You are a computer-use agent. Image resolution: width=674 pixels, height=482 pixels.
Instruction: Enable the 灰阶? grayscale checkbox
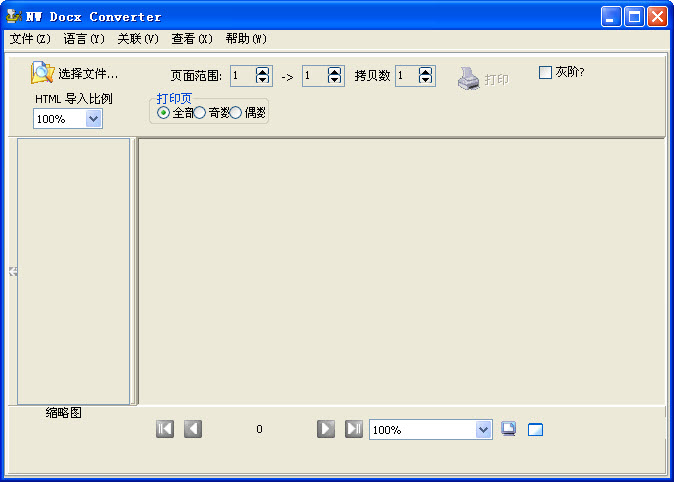pyautogui.click(x=545, y=72)
